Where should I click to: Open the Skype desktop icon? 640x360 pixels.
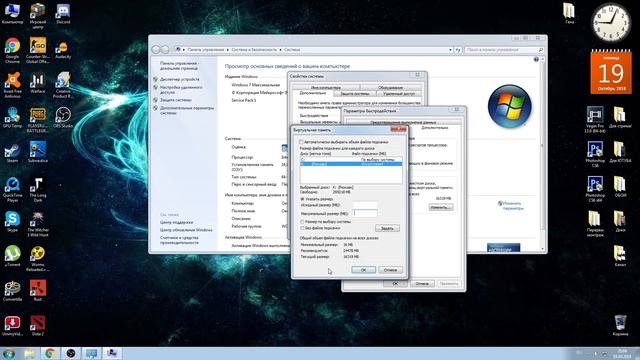tap(12, 222)
